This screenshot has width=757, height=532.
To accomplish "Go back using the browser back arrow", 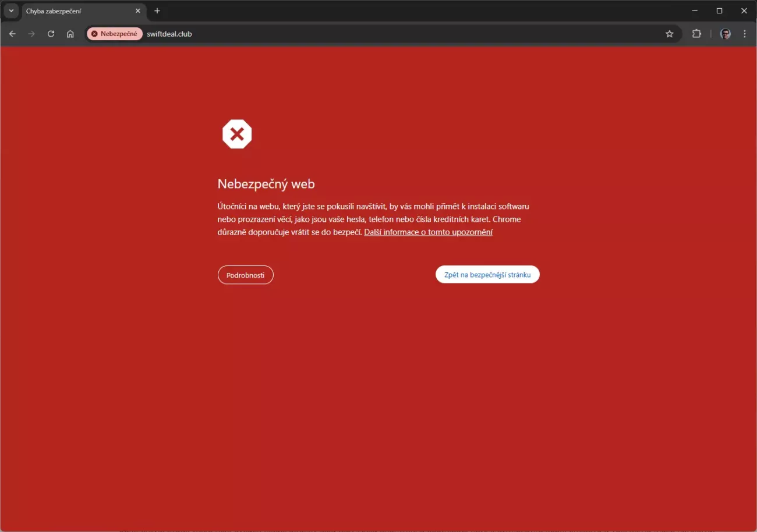I will pyautogui.click(x=12, y=34).
